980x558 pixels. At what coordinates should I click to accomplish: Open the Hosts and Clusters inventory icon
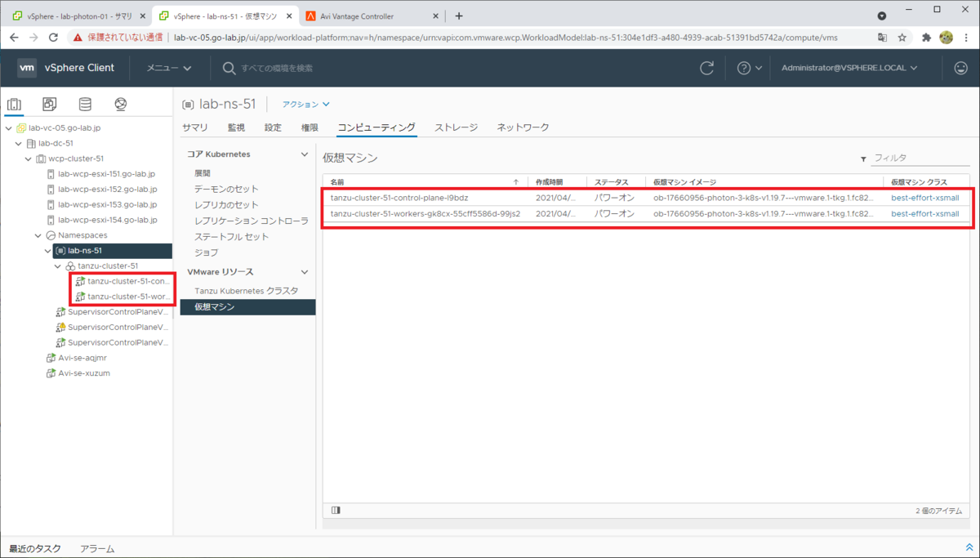[14, 105]
